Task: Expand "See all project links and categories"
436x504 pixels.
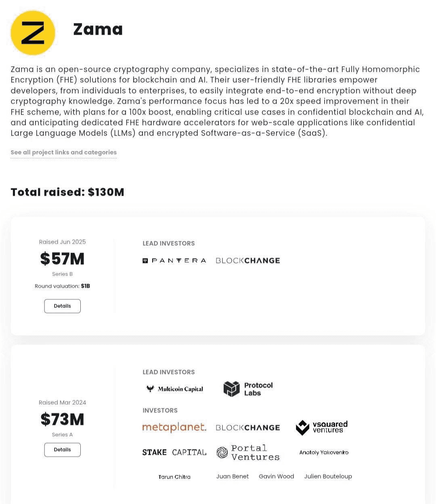Action: [x=63, y=153]
